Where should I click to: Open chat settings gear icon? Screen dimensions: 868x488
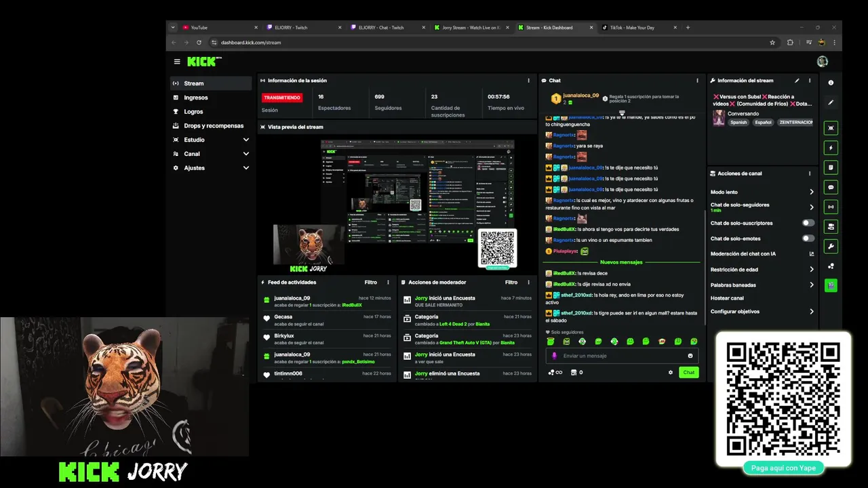[671, 372]
